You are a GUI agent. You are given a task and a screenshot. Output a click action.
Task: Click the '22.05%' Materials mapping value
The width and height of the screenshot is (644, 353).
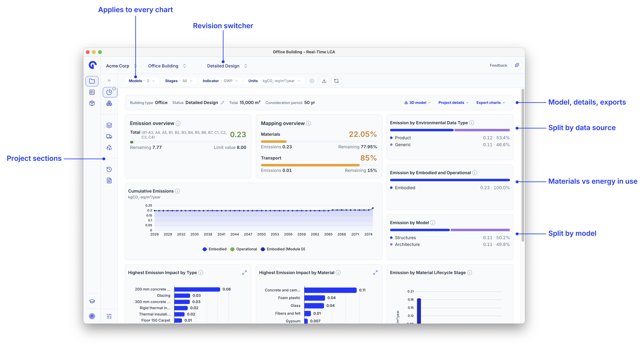coord(363,134)
